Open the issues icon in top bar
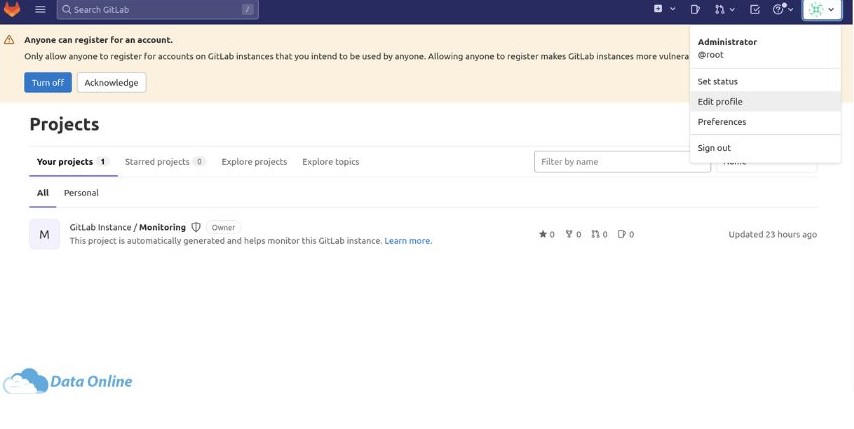This screenshot has width=854, height=429. (x=695, y=9)
